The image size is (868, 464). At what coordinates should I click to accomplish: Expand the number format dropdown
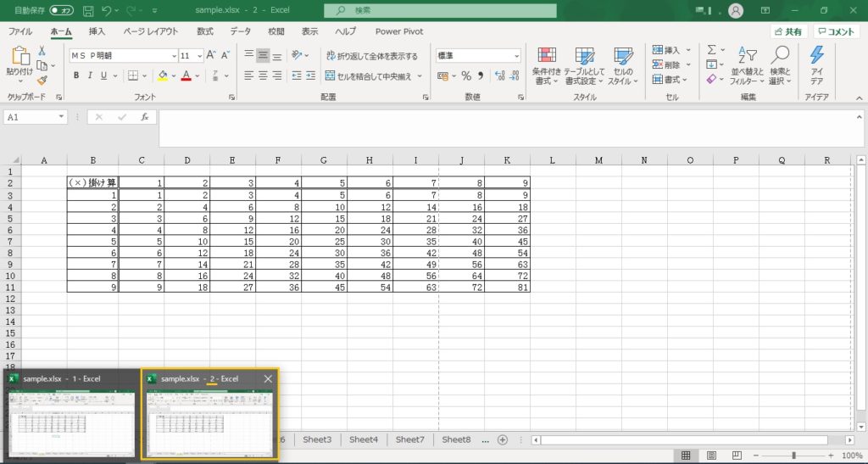tap(516, 55)
